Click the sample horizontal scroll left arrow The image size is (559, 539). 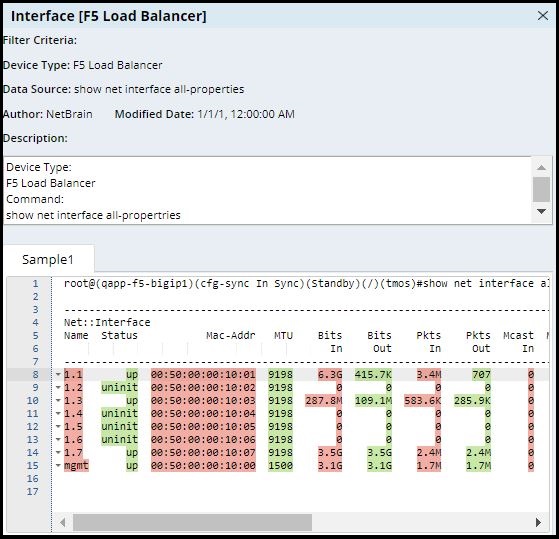tap(62, 522)
